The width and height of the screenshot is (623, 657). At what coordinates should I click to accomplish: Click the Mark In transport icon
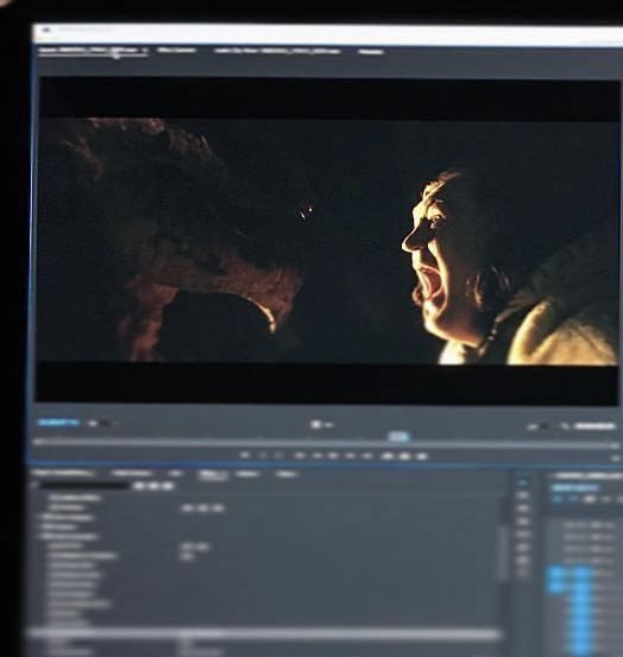(x=246, y=455)
